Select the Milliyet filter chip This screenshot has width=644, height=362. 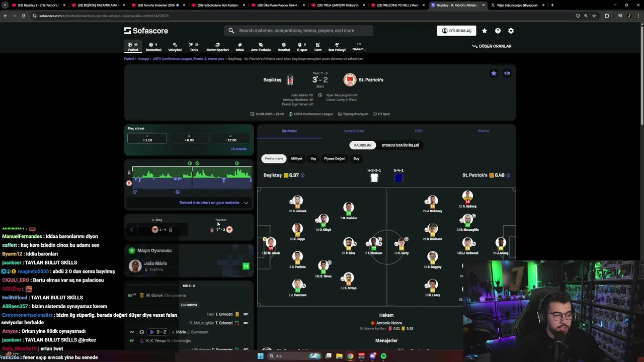click(297, 158)
